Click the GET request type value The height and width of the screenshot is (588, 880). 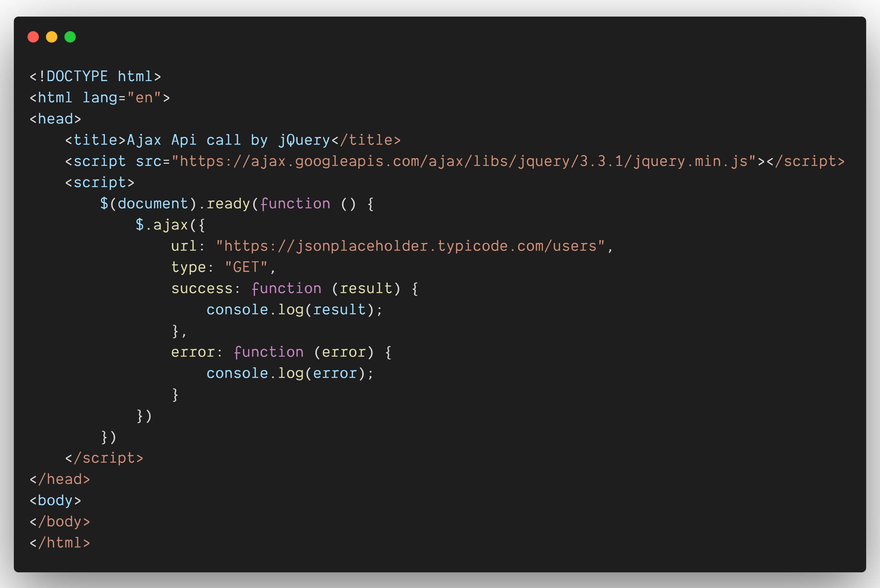pos(247,267)
